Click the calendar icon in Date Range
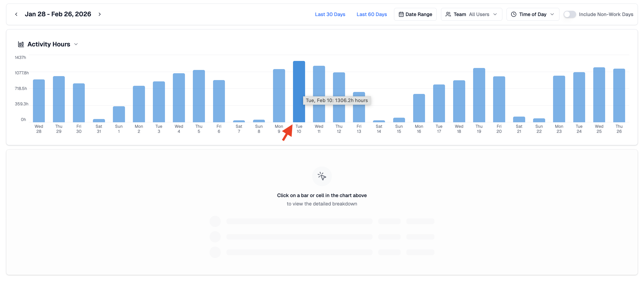644x282 pixels. [401, 14]
